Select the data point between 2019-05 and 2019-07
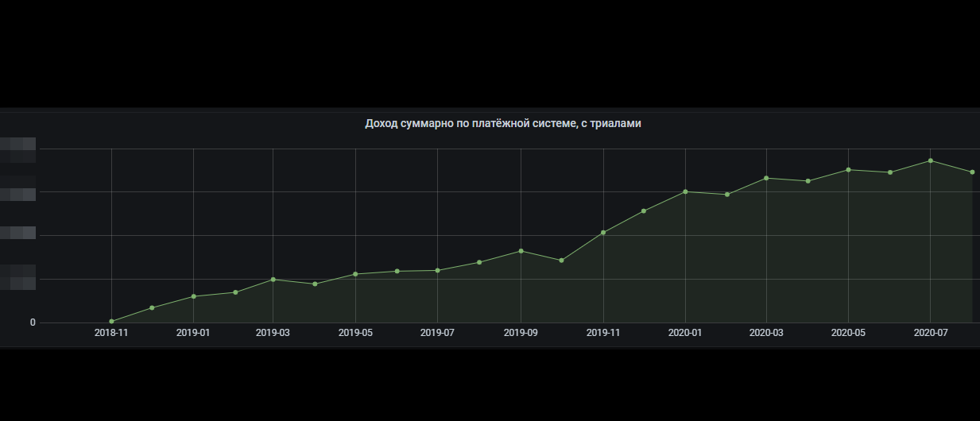The height and width of the screenshot is (421, 980). [397, 272]
